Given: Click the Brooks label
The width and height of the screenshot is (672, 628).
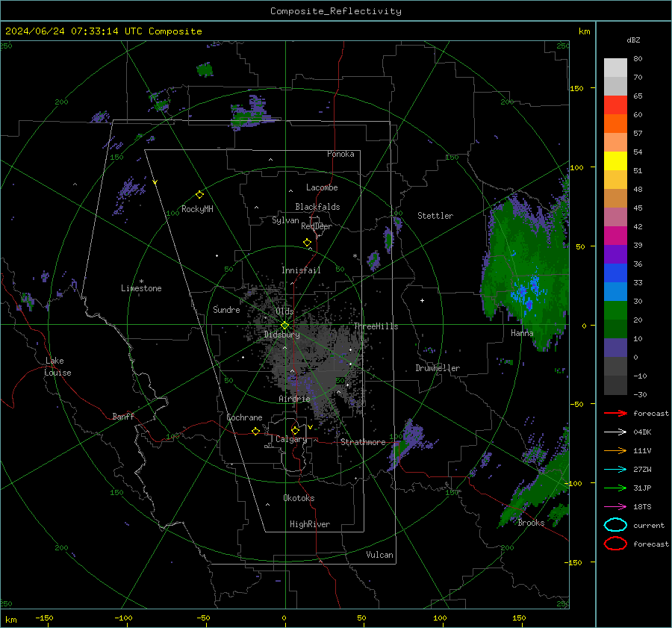Looking at the screenshot, I should pyautogui.click(x=531, y=523).
